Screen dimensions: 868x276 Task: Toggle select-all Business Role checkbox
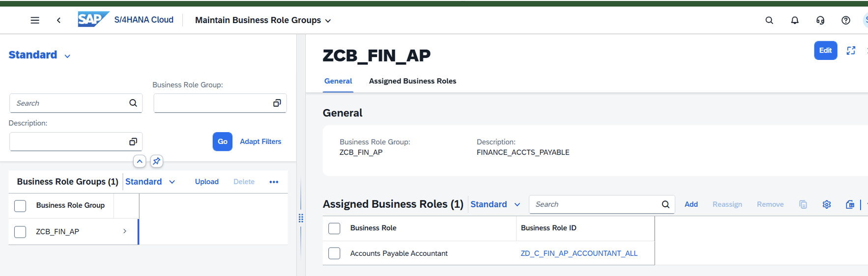[x=334, y=228]
